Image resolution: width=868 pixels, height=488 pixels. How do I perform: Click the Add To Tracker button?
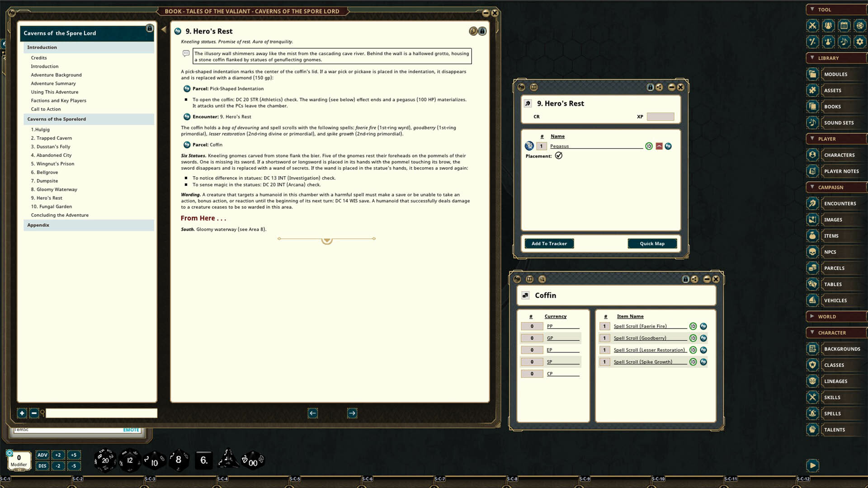[549, 243]
